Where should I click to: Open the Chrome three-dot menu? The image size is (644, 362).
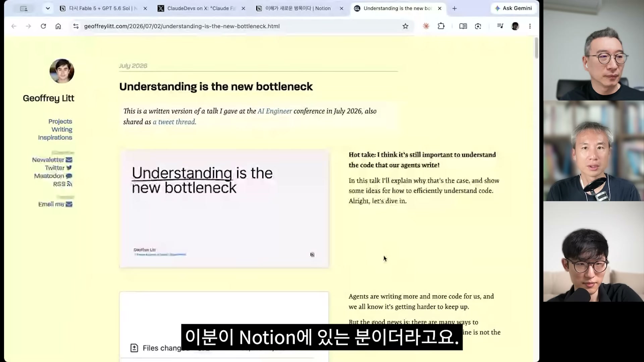(x=530, y=26)
